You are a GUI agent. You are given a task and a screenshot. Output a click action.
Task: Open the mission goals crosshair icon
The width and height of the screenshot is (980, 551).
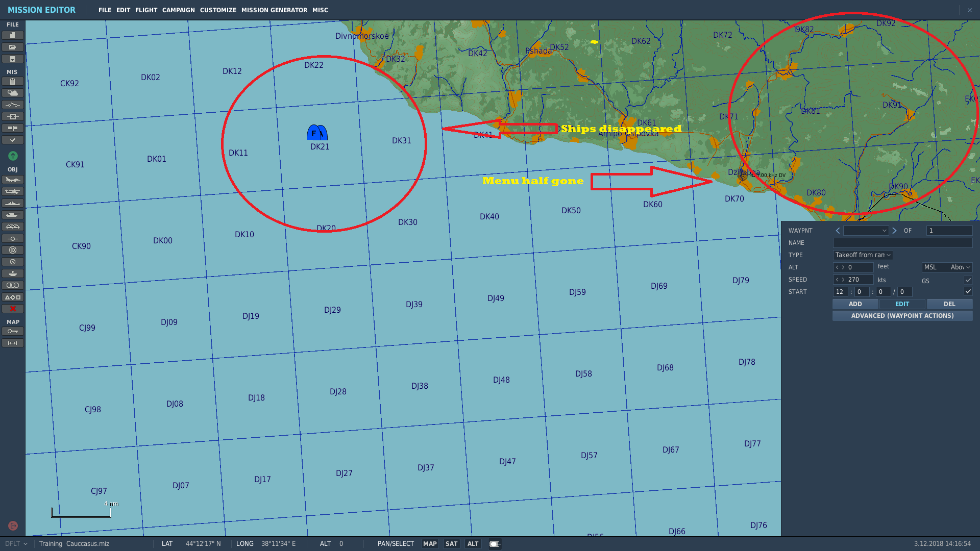(x=13, y=116)
